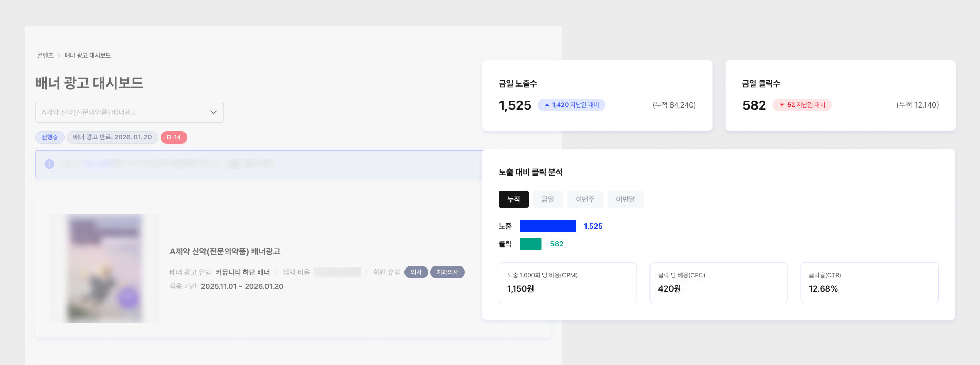Click the 노출 대비 클릭 분석 heading
The width and height of the screenshot is (980, 365).
pyautogui.click(x=530, y=172)
